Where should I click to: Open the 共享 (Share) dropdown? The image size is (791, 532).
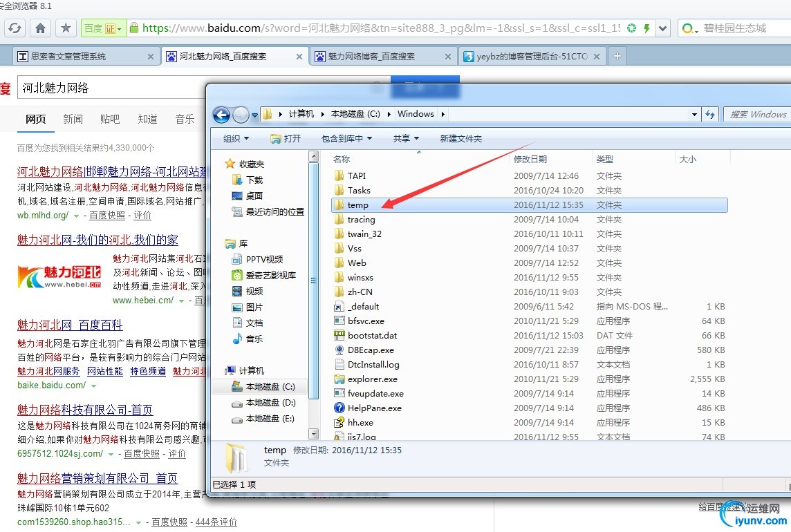tap(406, 138)
